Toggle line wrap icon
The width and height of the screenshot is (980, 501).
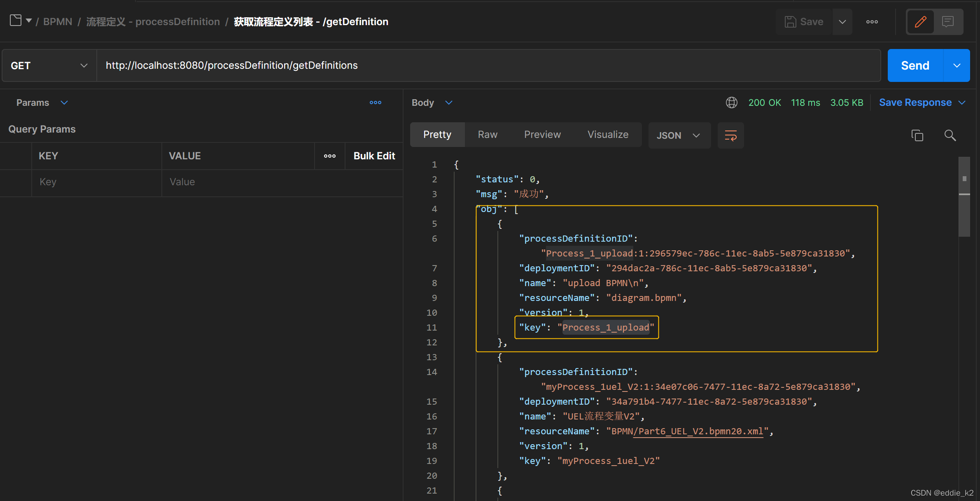pos(730,135)
